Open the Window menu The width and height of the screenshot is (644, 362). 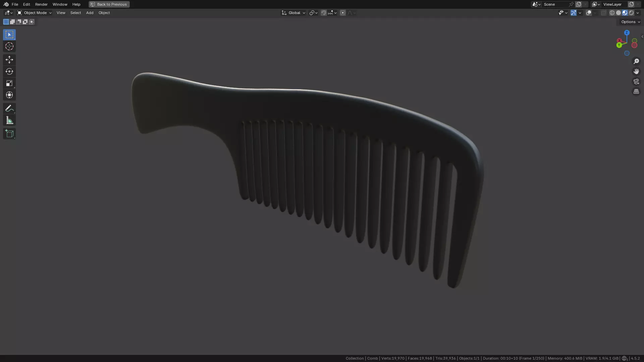click(60, 4)
